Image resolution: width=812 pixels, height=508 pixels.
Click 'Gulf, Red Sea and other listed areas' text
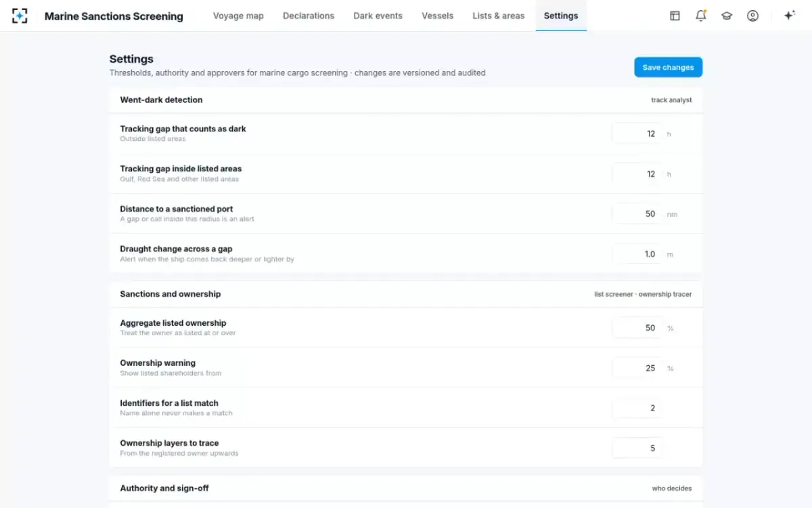(179, 179)
